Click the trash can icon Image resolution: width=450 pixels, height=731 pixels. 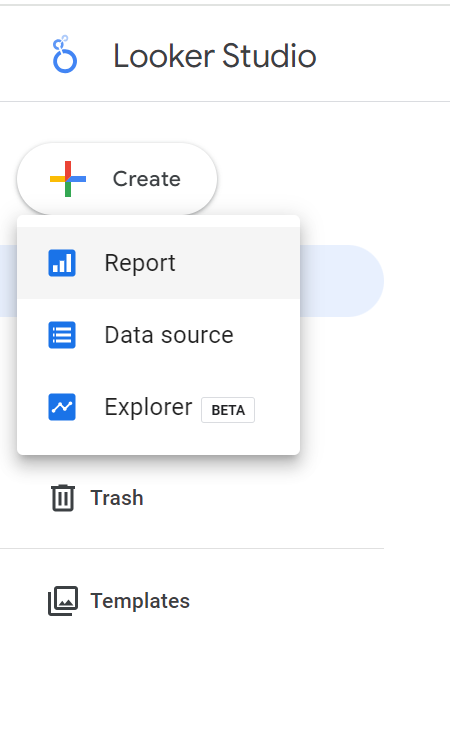tap(63, 498)
